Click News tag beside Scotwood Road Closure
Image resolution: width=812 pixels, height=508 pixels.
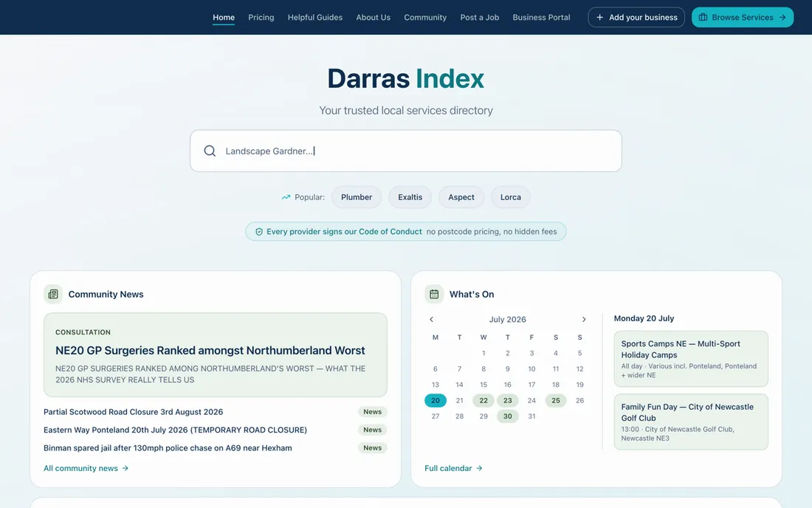pyautogui.click(x=372, y=412)
